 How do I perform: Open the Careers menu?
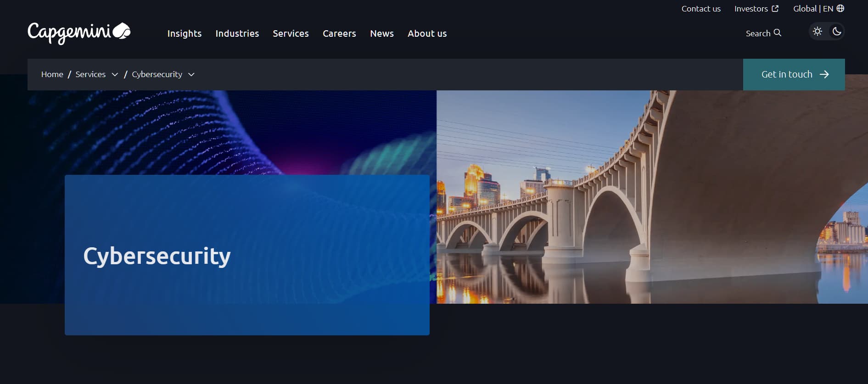[339, 33]
